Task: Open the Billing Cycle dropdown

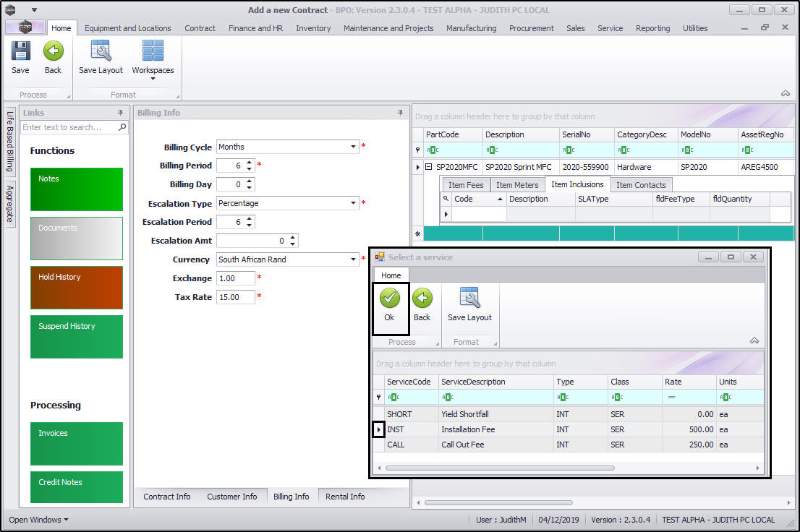Action: click(354, 147)
